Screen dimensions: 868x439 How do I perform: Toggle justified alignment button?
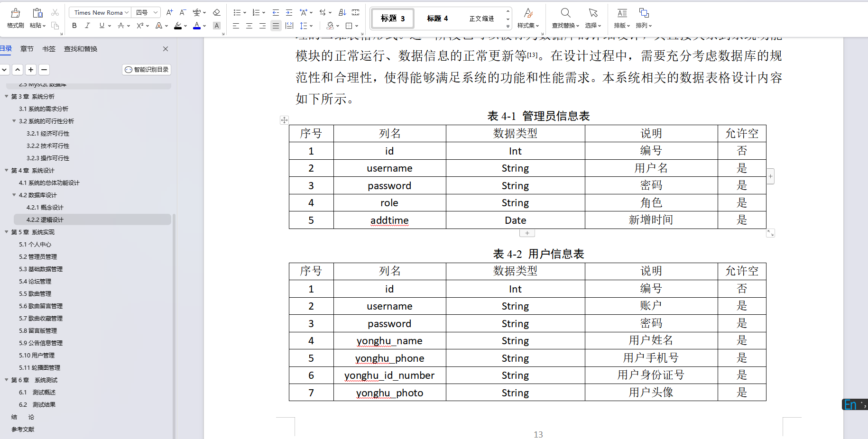point(276,26)
